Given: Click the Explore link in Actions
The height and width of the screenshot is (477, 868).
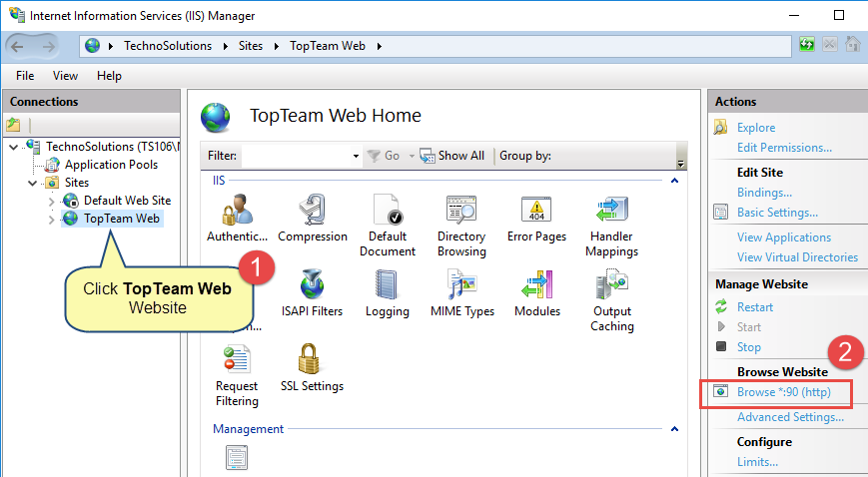Looking at the screenshot, I should (x=755, y=128).
